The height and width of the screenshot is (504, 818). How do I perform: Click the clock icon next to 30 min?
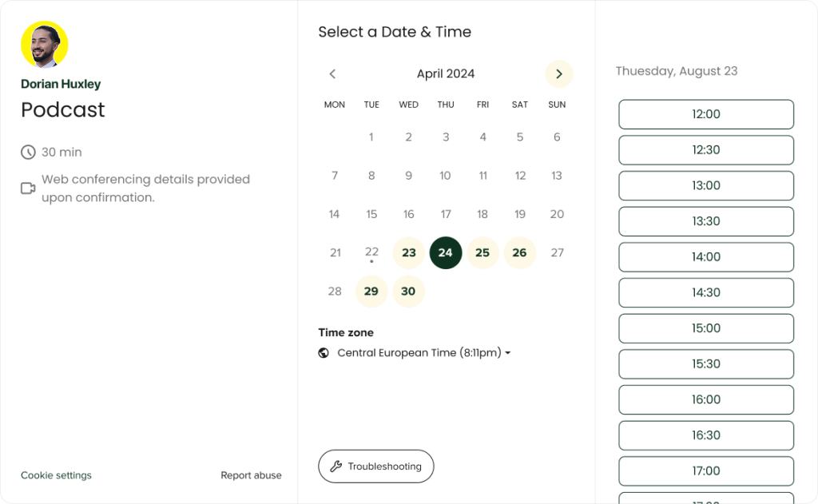(28, 153)
